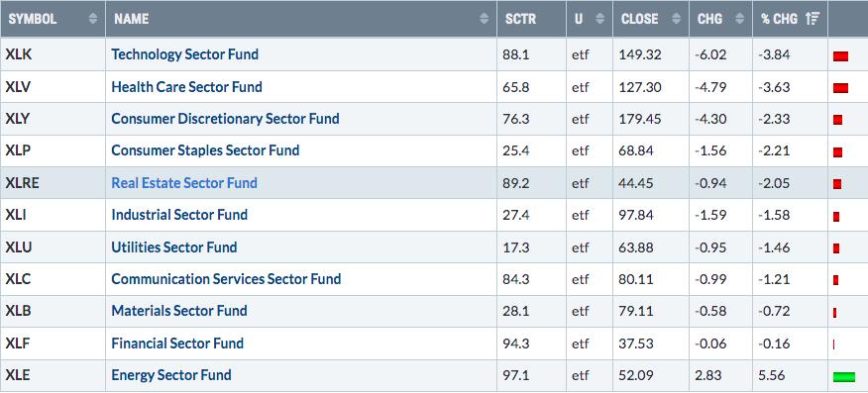Sort table by SYMBOL column arrows

coord(92,19)
